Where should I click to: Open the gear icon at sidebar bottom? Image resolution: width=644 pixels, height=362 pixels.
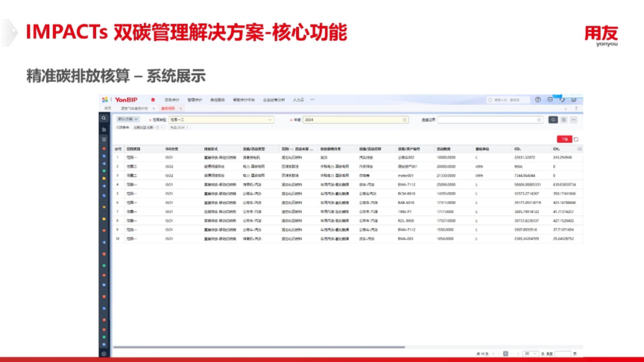pos(104,354)
